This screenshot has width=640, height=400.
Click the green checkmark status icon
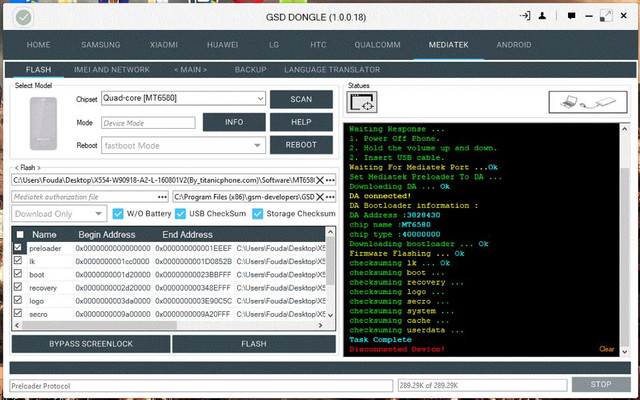pyautogui.click(x=23, y=18)
